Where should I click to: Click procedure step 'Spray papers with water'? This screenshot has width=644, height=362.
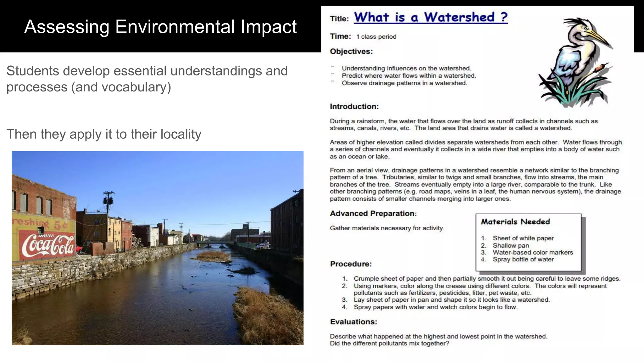(x=436, y=307)
